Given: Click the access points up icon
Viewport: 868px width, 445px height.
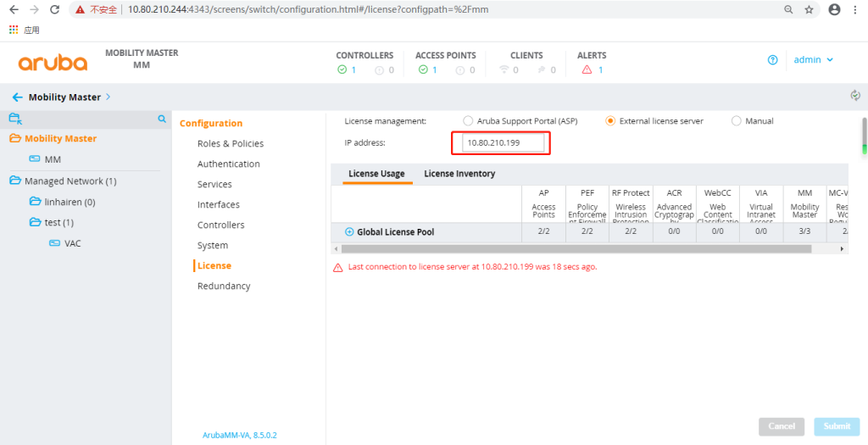Looking at the screenshot, I should pyautogui.click(x=423, y=70).
